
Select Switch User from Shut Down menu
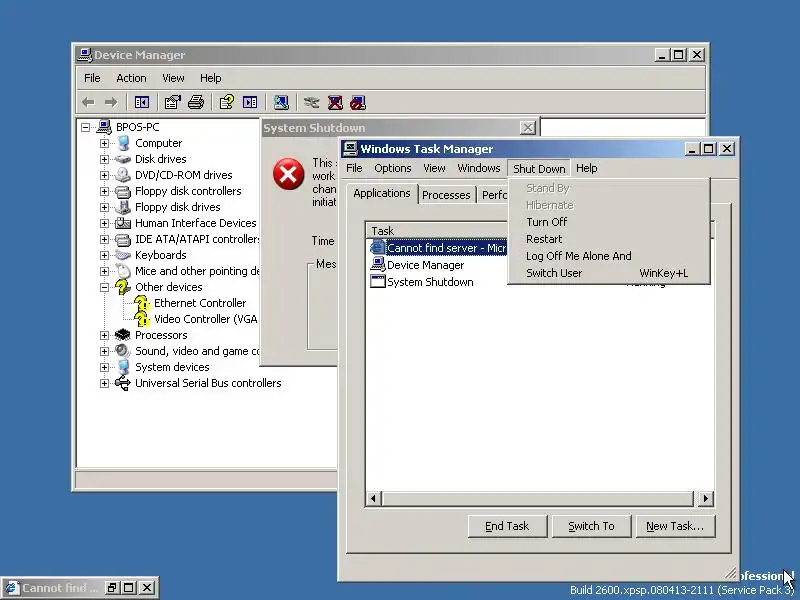(609, 273)
